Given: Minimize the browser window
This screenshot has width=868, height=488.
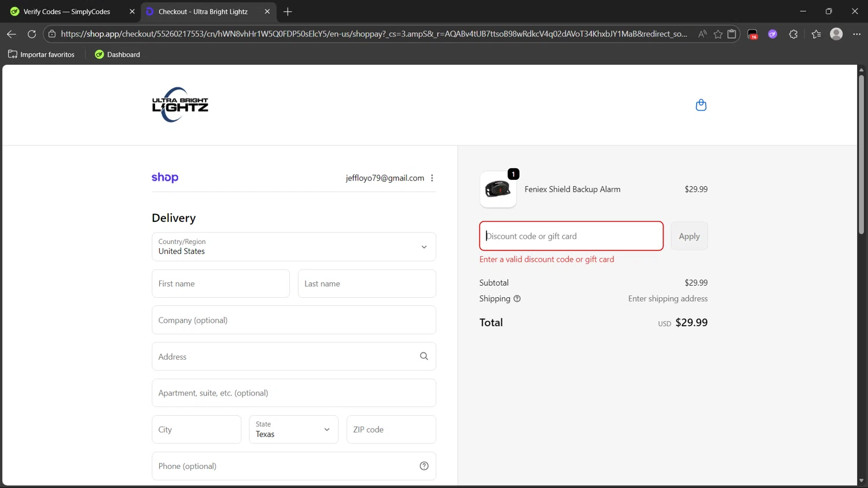Looking at the screenshot, I should tap(803, 12).
